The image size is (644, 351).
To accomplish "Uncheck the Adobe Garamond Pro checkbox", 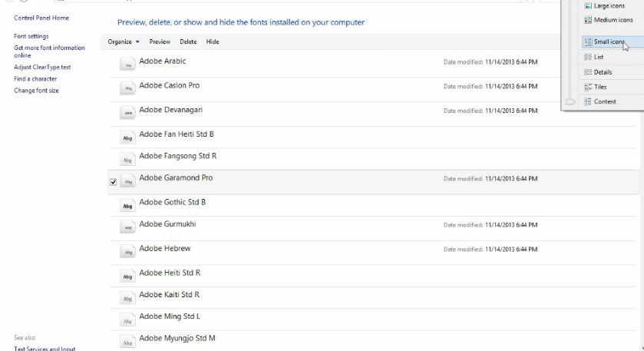I will tap(114, 182).
